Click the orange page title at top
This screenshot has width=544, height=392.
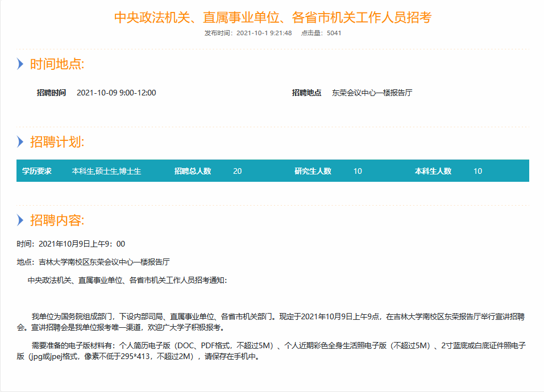point(273,17)
